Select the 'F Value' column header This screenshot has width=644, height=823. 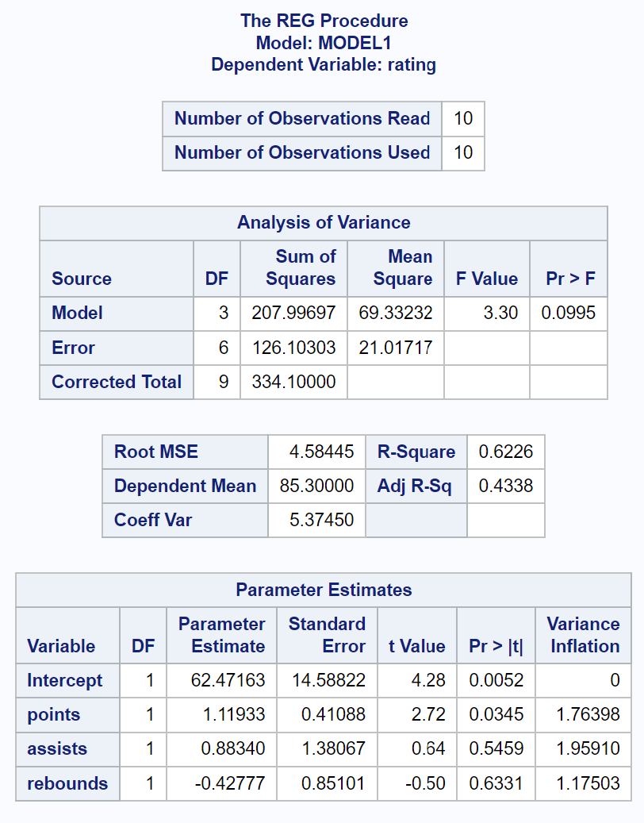487,279
